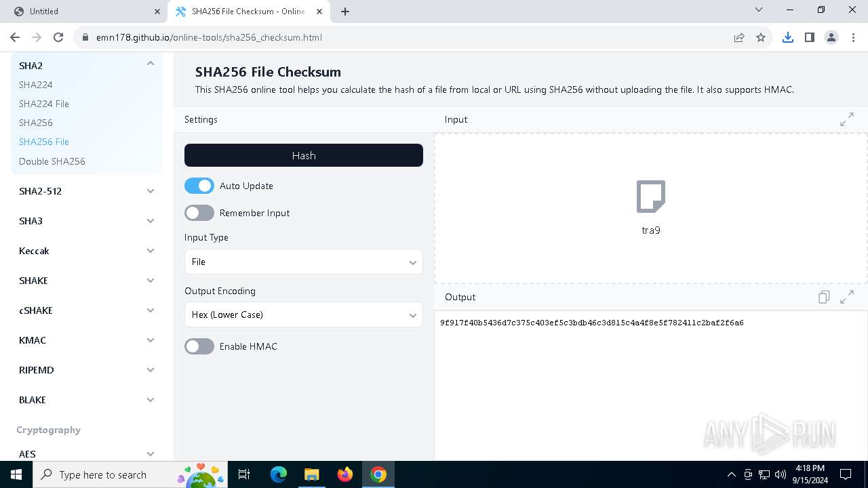This screenshot has width=868, height=488.
Task: Expand the SHA2-512 section
Action: (x=87, y=191)
